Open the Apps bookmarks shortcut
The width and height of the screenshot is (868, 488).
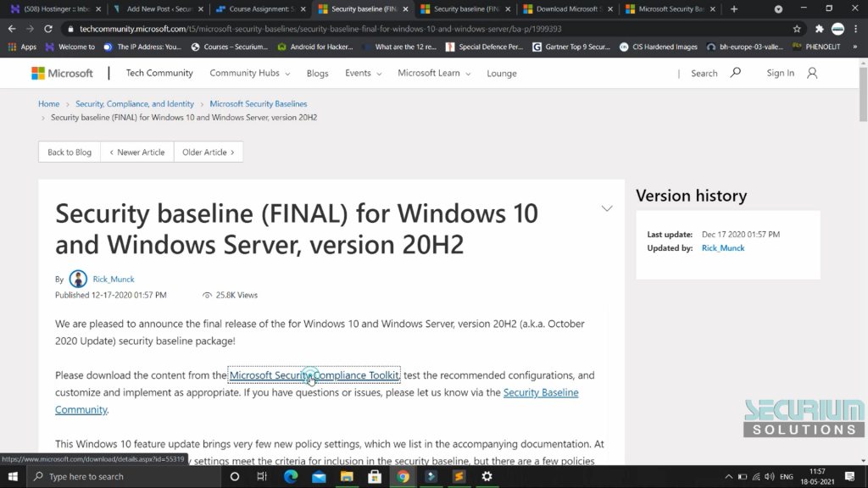tap(23, 47)
